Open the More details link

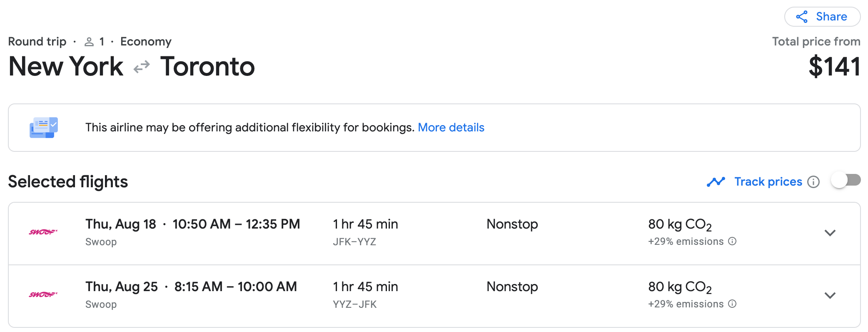tap(451, 127)
